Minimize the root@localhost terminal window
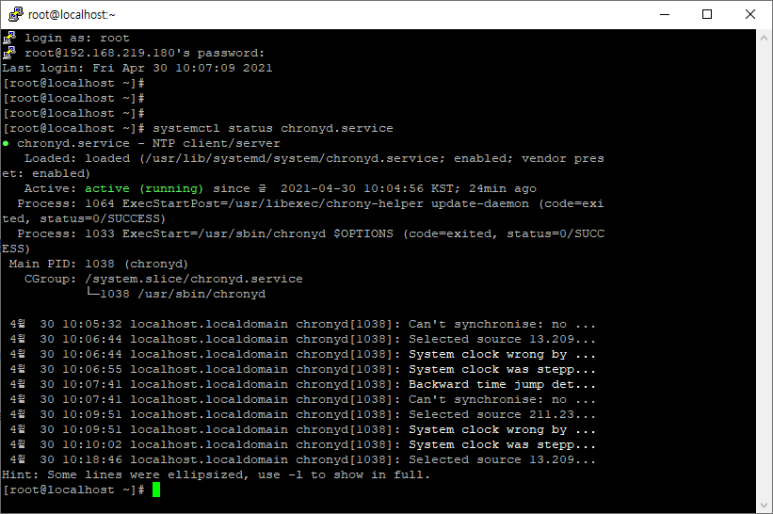Screen dimensions: 773x514 665,14
